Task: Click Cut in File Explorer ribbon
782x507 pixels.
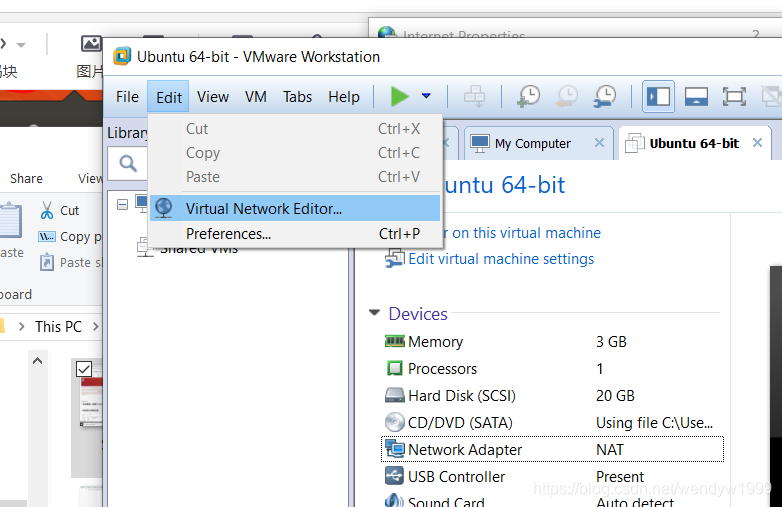Action: pos(69,210)
